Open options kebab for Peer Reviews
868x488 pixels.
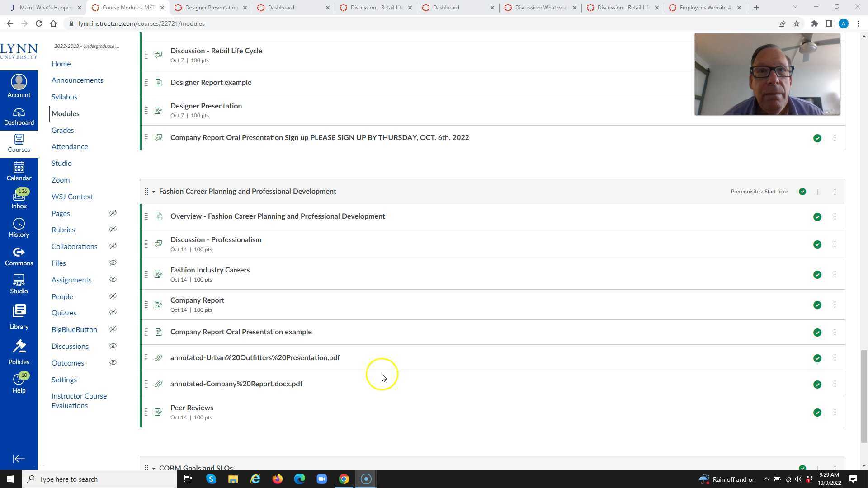pyautogui.click(x=835, y=412)
